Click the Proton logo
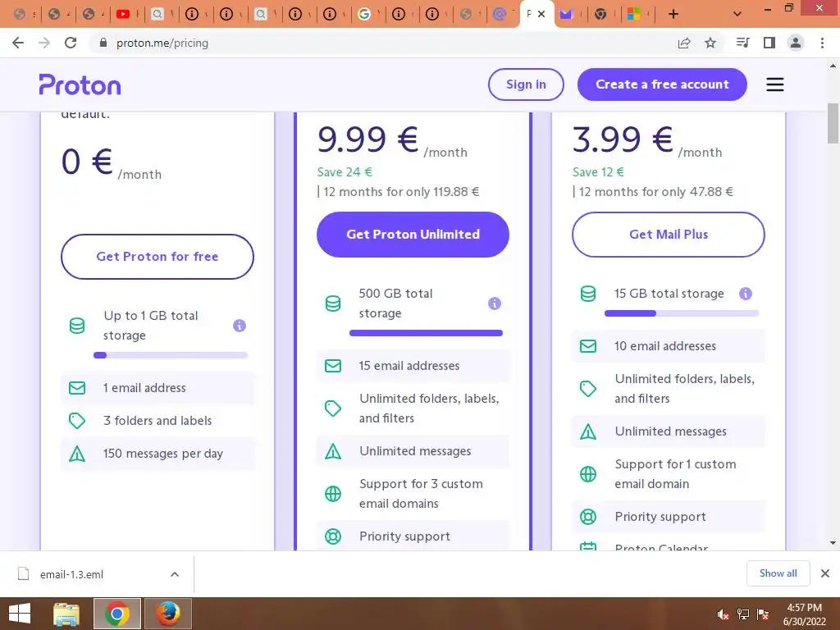840x630 pixels. coord(80,84)
